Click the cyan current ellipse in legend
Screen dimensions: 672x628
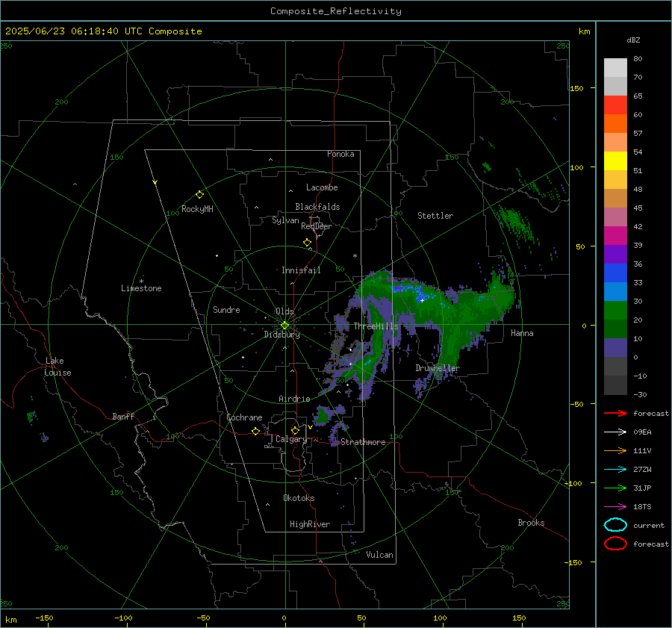point(615,525)
